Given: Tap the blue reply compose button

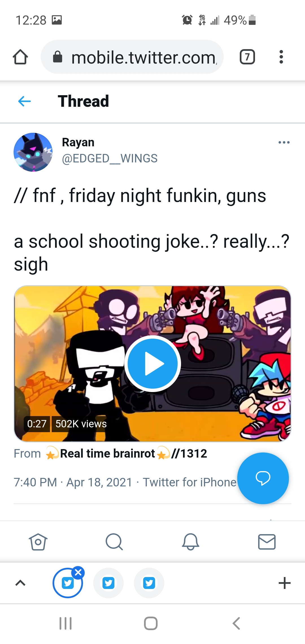Looking at the screenshot, I should 263,478.
